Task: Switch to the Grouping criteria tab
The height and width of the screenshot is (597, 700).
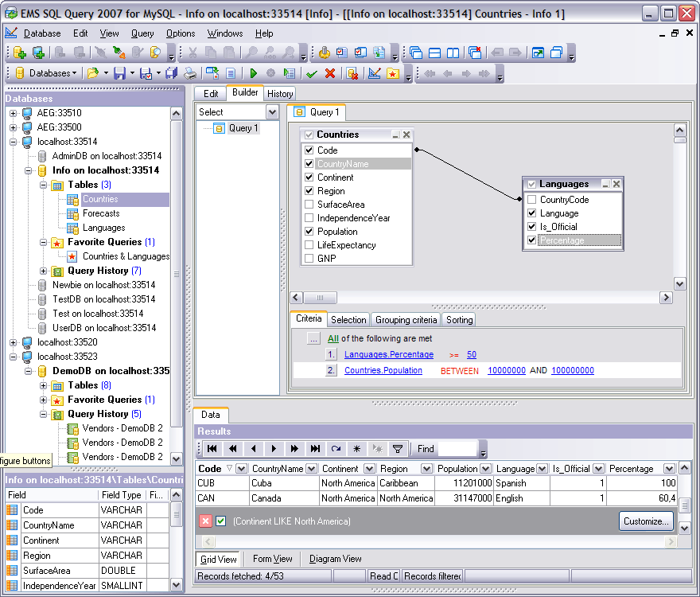Action: click(x=406, y=320)
